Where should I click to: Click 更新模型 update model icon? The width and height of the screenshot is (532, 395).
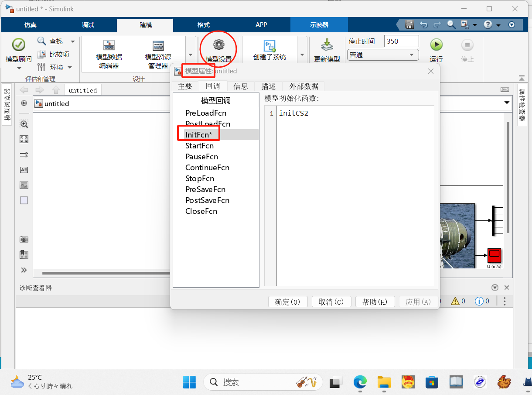(x=327, y=45)
